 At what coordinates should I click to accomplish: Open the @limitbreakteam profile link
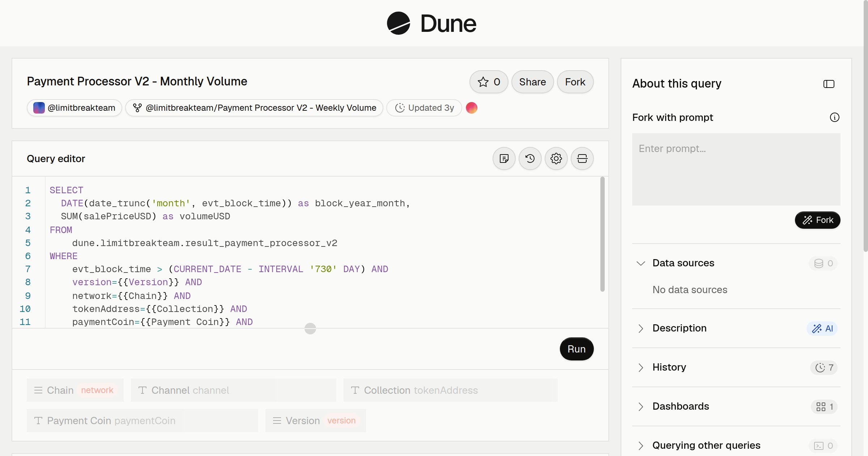pos(74,108)
